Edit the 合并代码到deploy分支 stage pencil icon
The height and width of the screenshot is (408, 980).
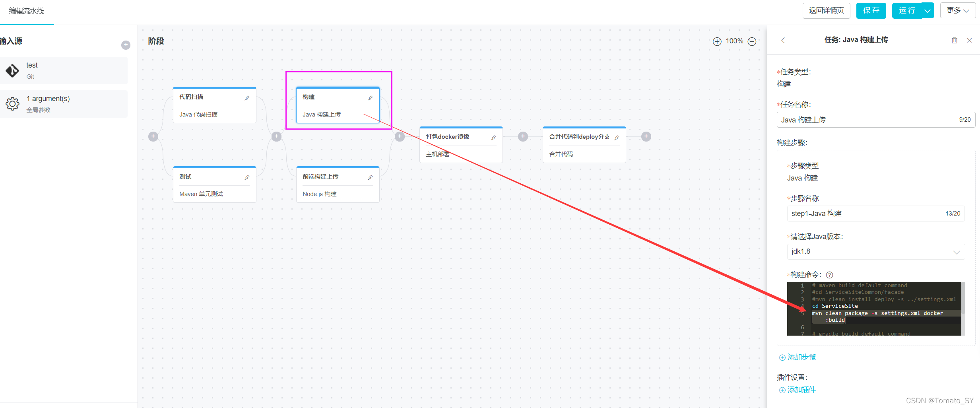point(617,138)
